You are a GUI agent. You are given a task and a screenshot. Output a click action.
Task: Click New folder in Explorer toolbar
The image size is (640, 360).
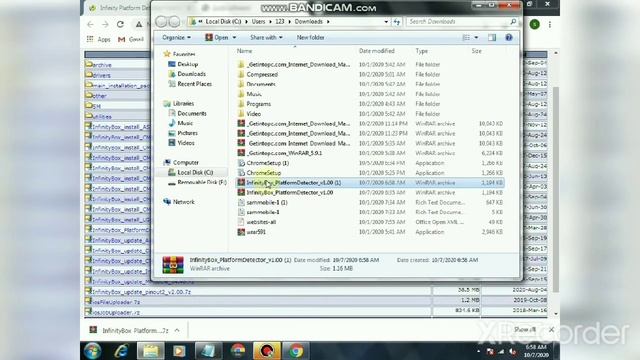coord(310,38)
